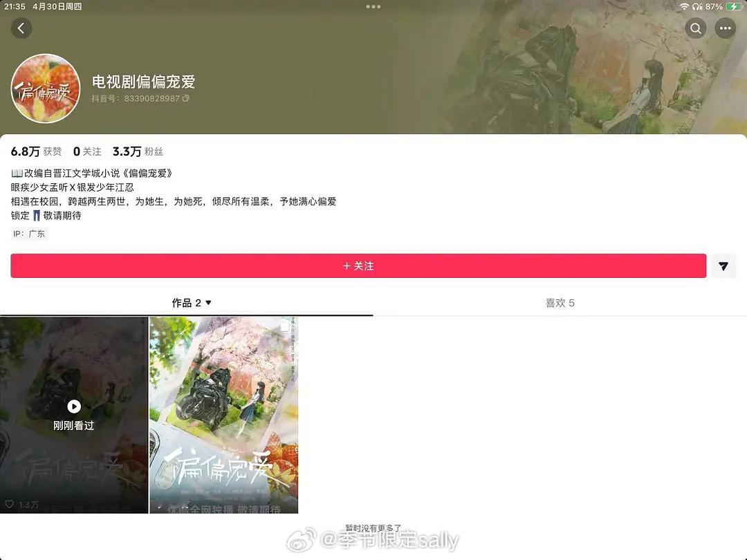747x560 pixels.
Task: View the 3.3万 粉丝 follower list
Action: click(138, 151)
